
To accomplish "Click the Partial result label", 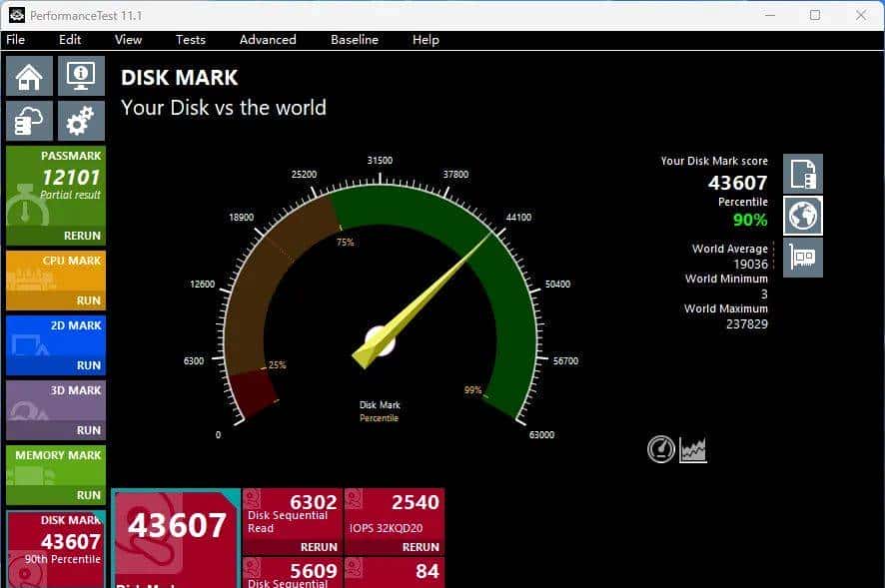I will click(70, 195).
